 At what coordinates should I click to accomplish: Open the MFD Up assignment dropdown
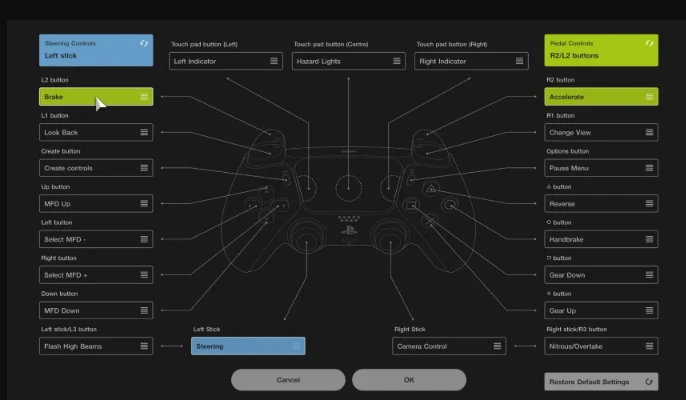(96, 204)
